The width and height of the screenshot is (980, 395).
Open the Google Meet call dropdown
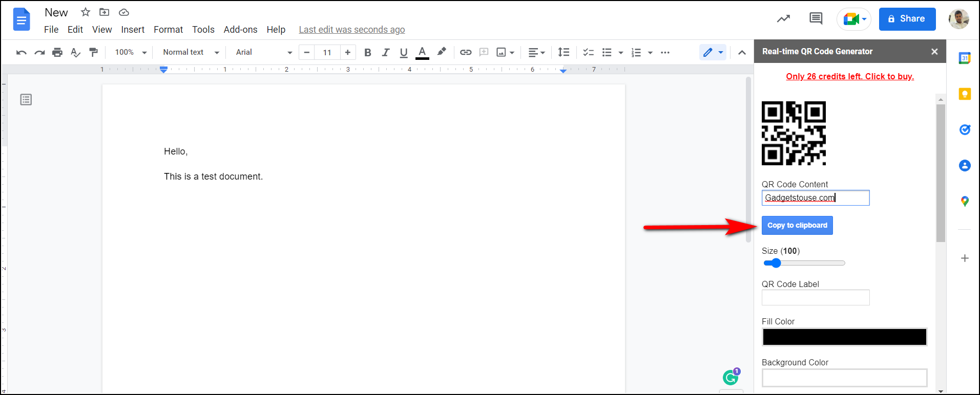tap(854, 19)
